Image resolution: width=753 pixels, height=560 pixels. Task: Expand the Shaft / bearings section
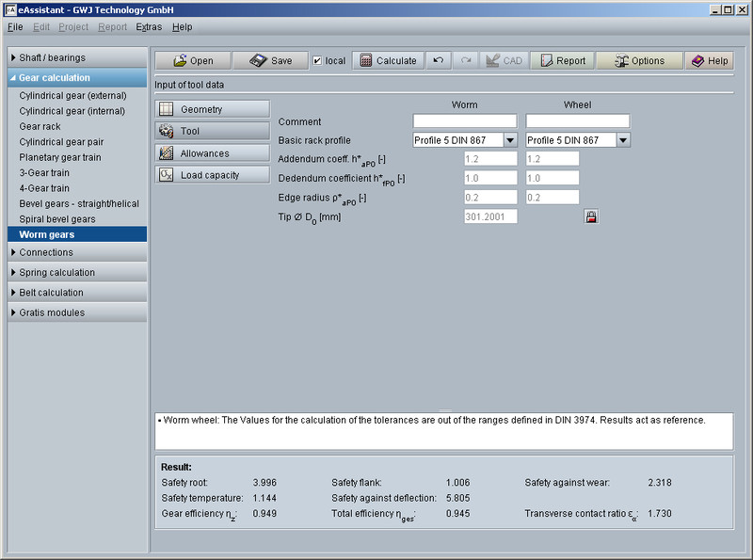tap(77, 57)
